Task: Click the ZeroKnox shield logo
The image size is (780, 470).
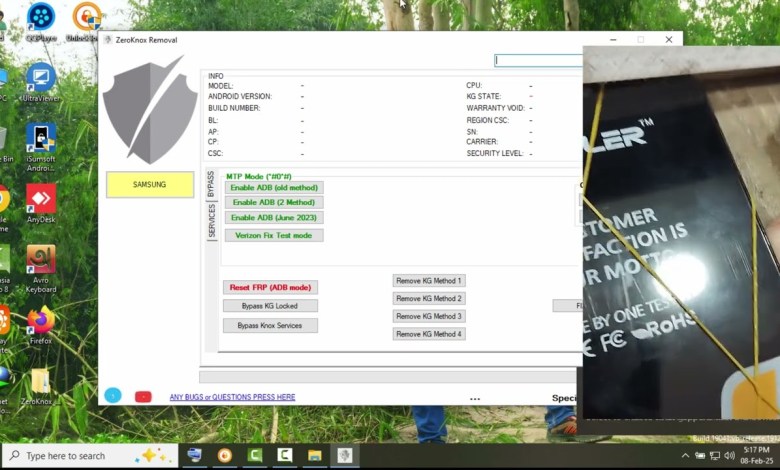Action: click(150, 110)
